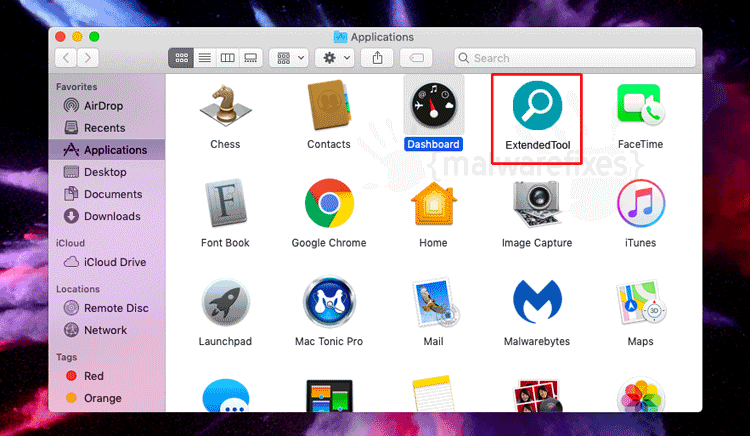
Task: Select the Mac Tonic Pro app icon
Action: 329,302
